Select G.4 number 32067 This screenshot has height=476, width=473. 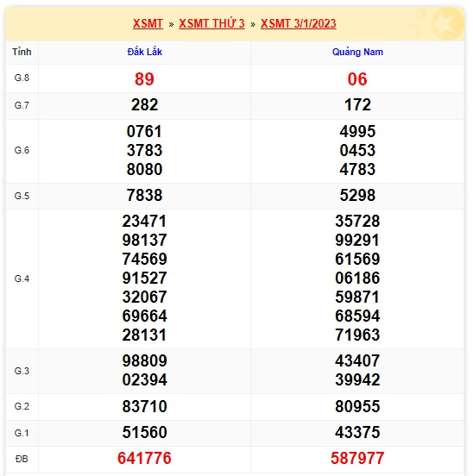pyautogui.click(x=145, y=297)
